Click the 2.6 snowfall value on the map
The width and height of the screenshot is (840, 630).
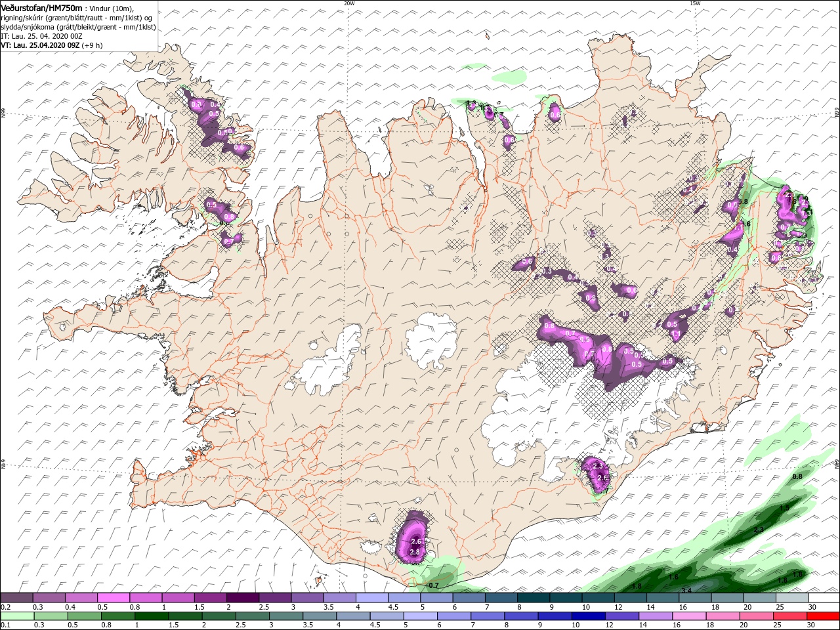click(415, 541)
